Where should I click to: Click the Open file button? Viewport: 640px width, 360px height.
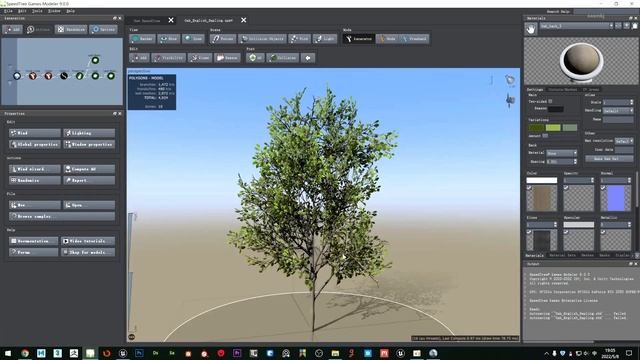89,205
